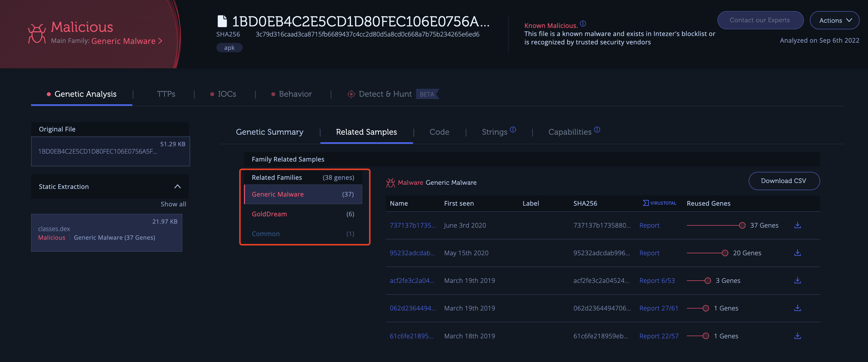The width and height of the screenshot is (868, 362).
Task: Select the Common family filter
Action: point(265,233)
